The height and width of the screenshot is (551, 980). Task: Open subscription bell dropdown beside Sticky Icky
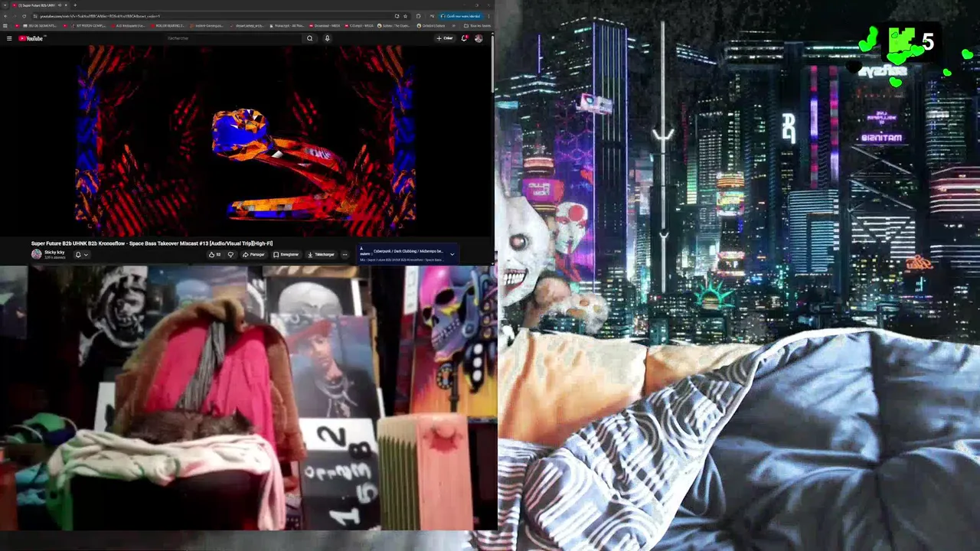81,255
